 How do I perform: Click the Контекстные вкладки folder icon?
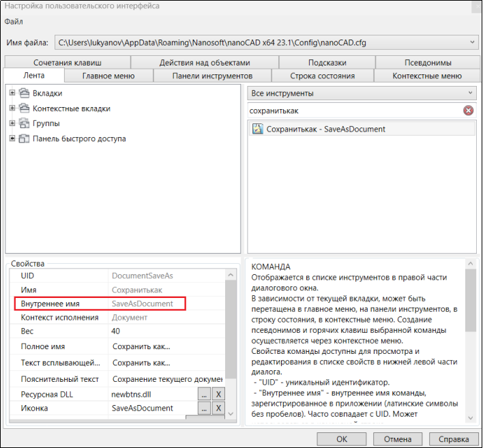pyautogui.click(x=24, y=108)
